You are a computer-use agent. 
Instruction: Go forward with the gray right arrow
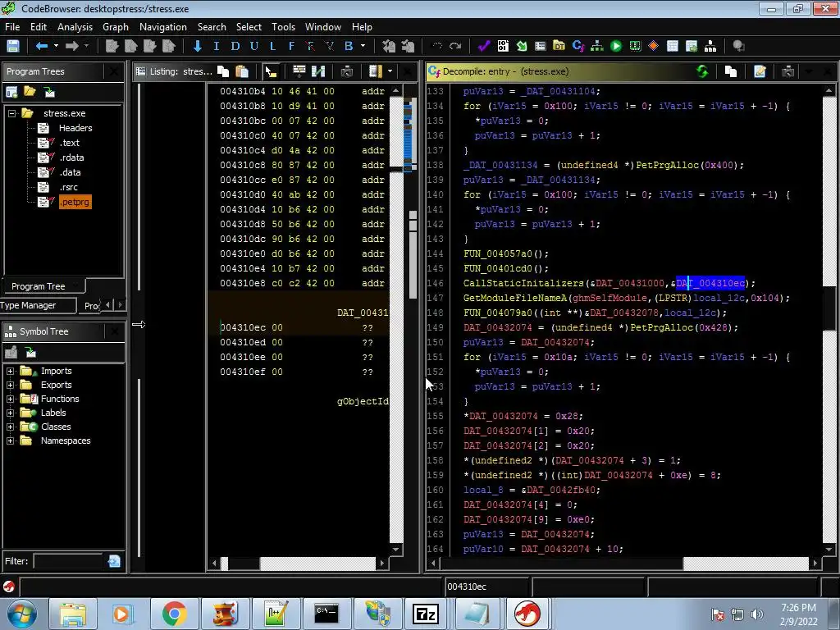click(72, 46)
